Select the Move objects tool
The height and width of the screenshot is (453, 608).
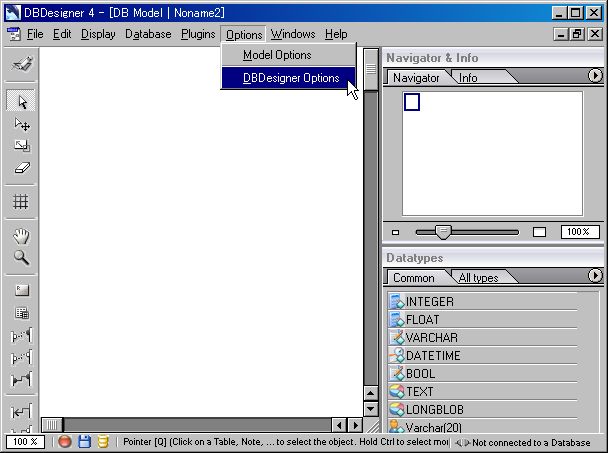pyautogui.click(x=21, y=124)
